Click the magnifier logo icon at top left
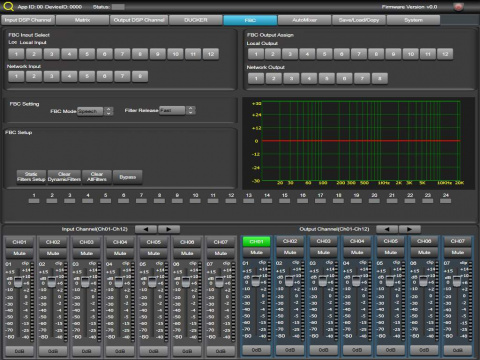This screenshot has width=480, height=360. (8, 6)
